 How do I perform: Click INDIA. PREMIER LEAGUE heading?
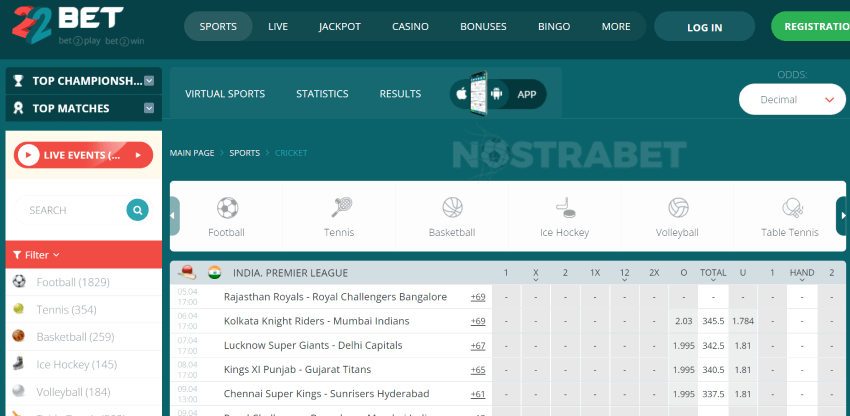[290, 273]
